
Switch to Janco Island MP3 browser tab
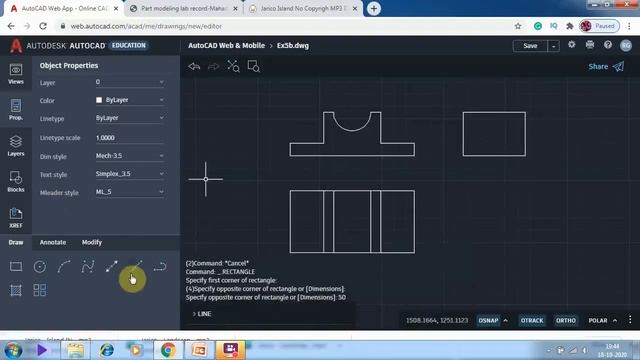[x=303, y=9]
